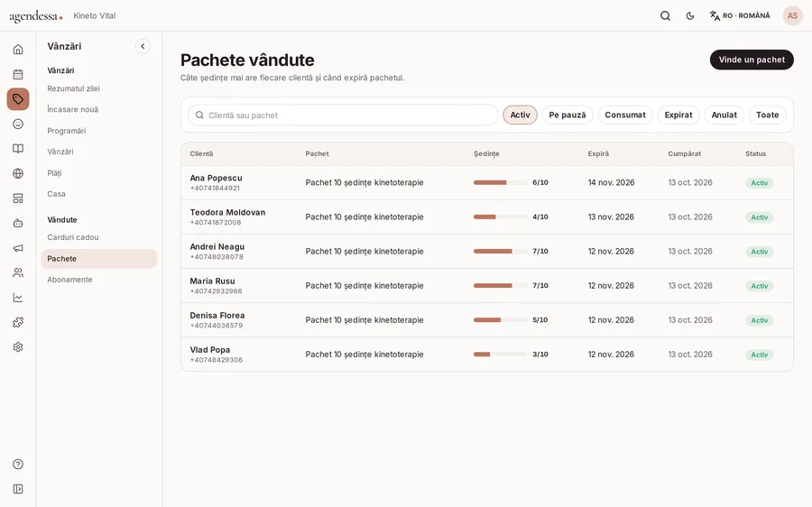This screenshot has width=812, height=507.
Task: Switch to dark mode moon icon
Action: coord(690,16)
